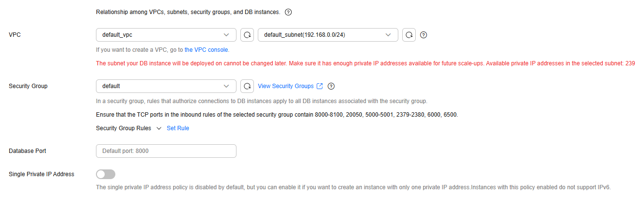Click external-link icon after View Security Groups
644x197 pixels.
pyautogui.click(x=320, y=86)
